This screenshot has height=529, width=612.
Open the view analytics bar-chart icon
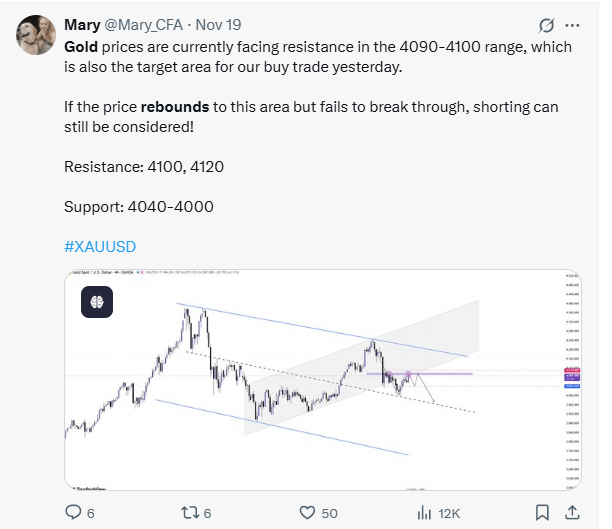422,512
